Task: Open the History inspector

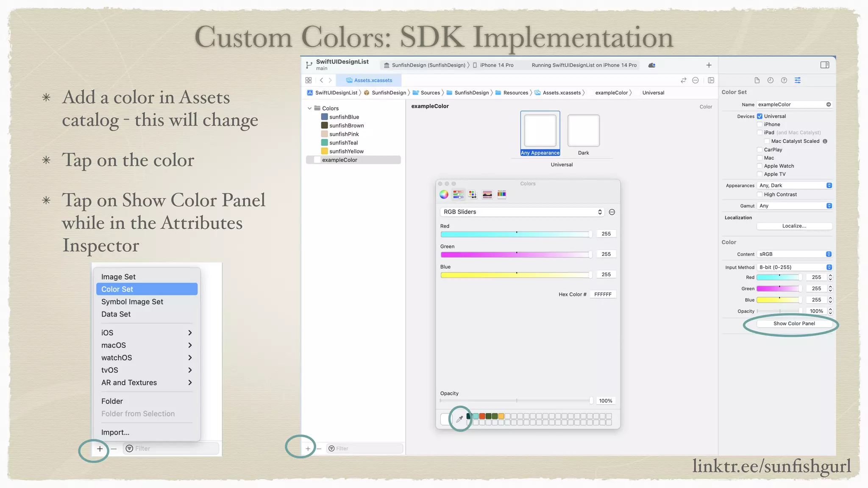Action: pyautogui.click(x=771, y=80)
